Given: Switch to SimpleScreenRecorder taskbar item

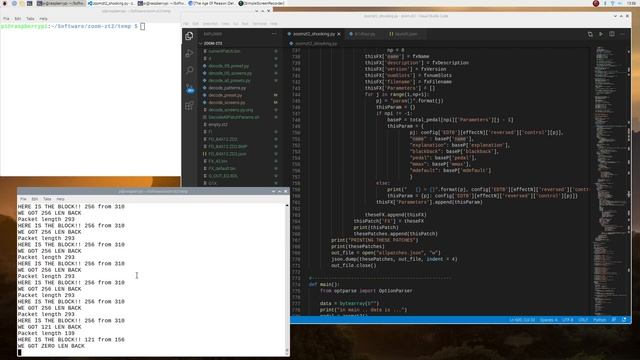Looking at the screenshot, I should [261, 3].
